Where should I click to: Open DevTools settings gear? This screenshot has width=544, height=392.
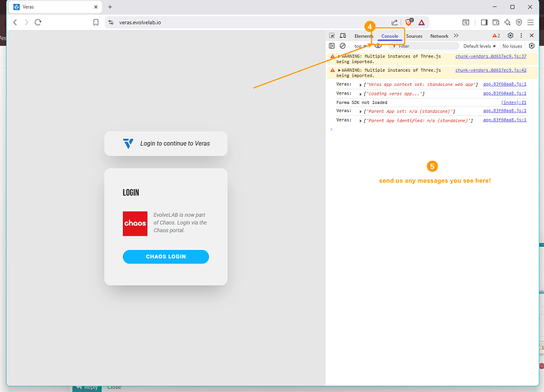tap(510, 35)
